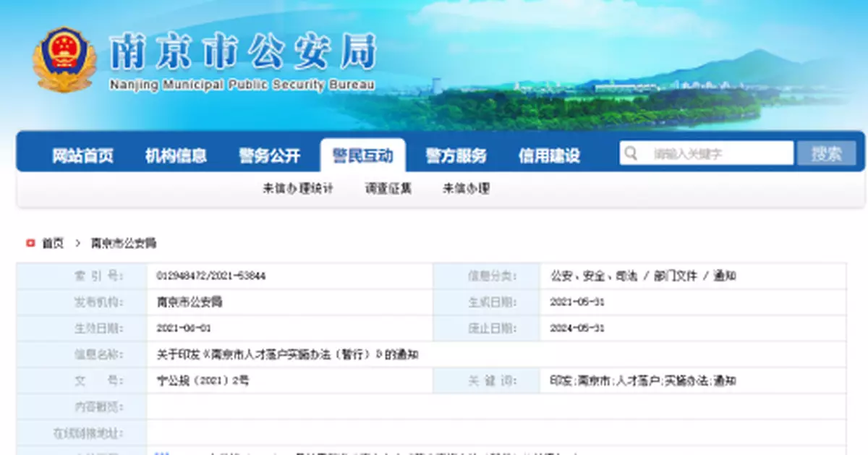Select generated date 2021-05-31
This screenshot has height=455, width=868.
[x=577, y=302]
